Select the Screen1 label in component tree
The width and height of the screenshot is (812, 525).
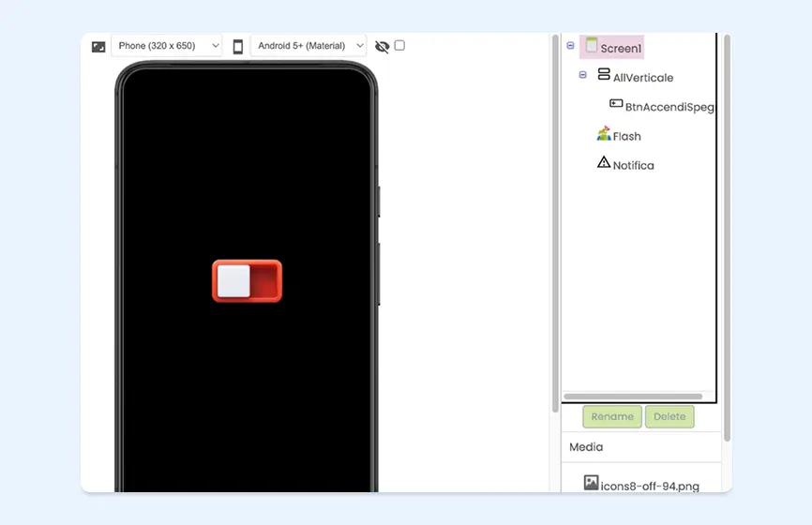[622, 48]
